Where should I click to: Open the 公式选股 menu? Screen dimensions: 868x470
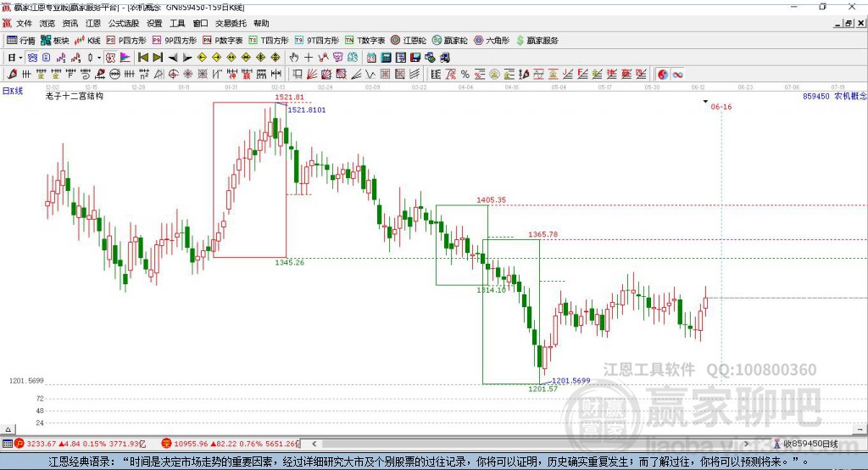124,23
